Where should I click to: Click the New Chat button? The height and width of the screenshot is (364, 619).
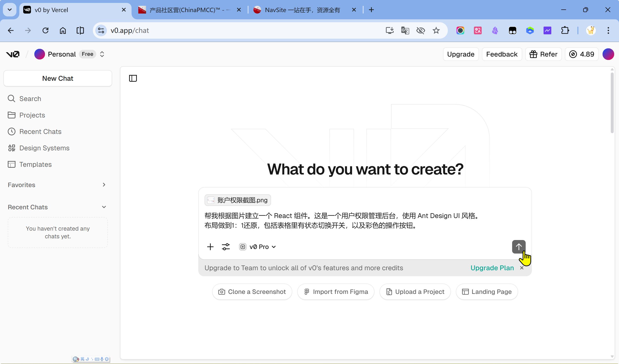(x=58, y=78)
